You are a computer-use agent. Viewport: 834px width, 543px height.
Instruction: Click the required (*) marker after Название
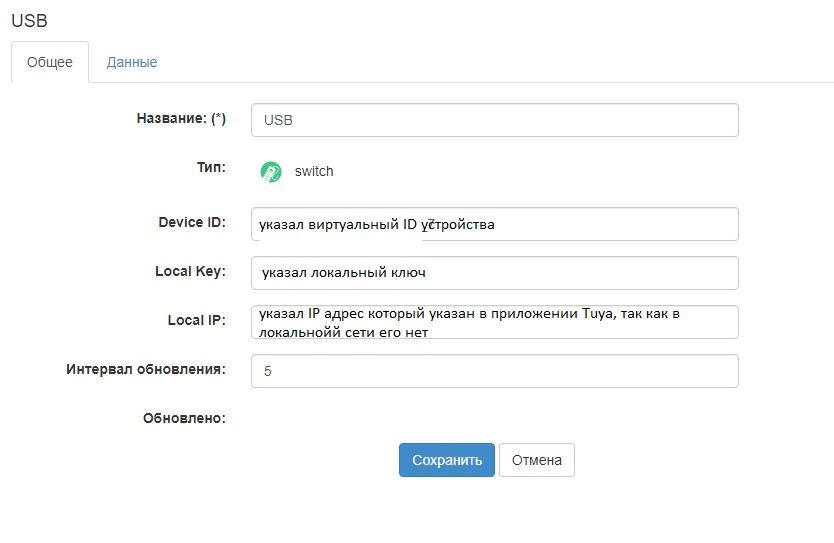(218, 118)
